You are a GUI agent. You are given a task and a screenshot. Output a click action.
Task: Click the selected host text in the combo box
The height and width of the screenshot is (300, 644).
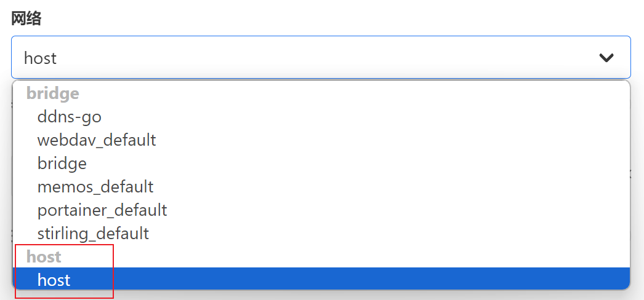click(40, 58)
